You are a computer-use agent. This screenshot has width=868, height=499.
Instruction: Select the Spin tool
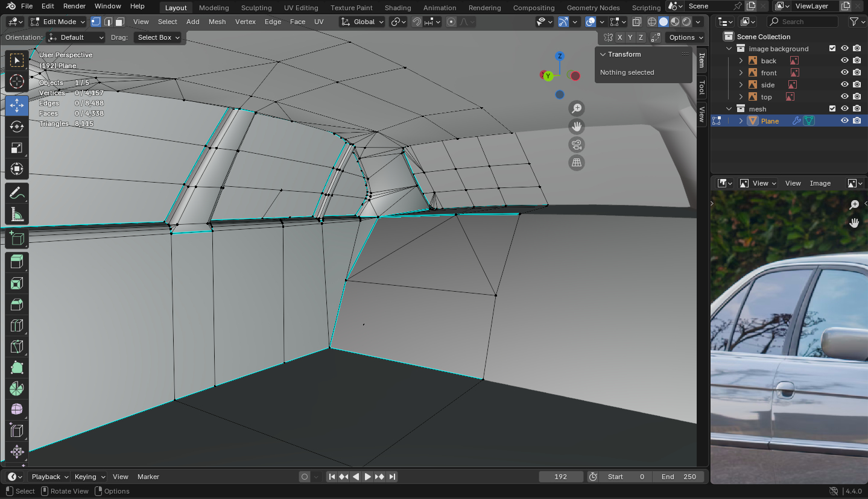[x=17, y=389]
